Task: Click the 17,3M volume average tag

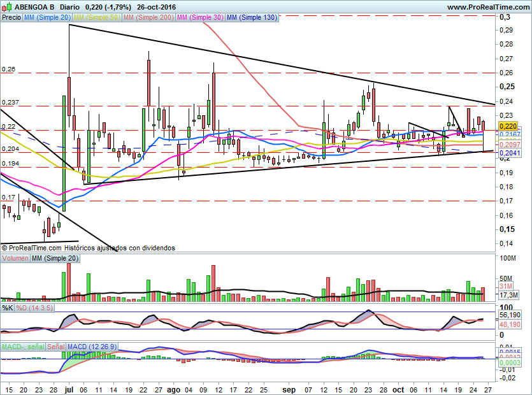Action: pos(508,295)
